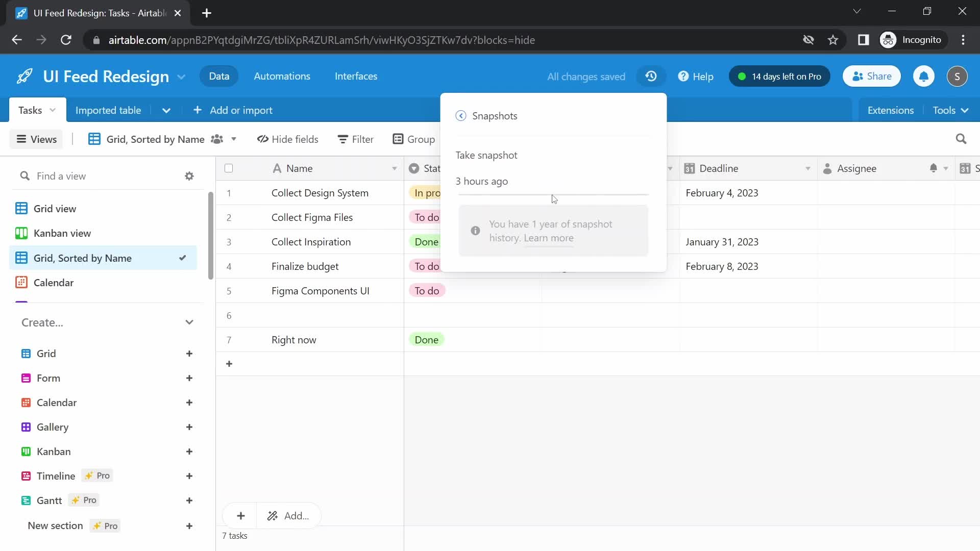This screenshot has height=551, width=980.
Task: Select the Automations tab in top nav
Action: click(282, 76)
